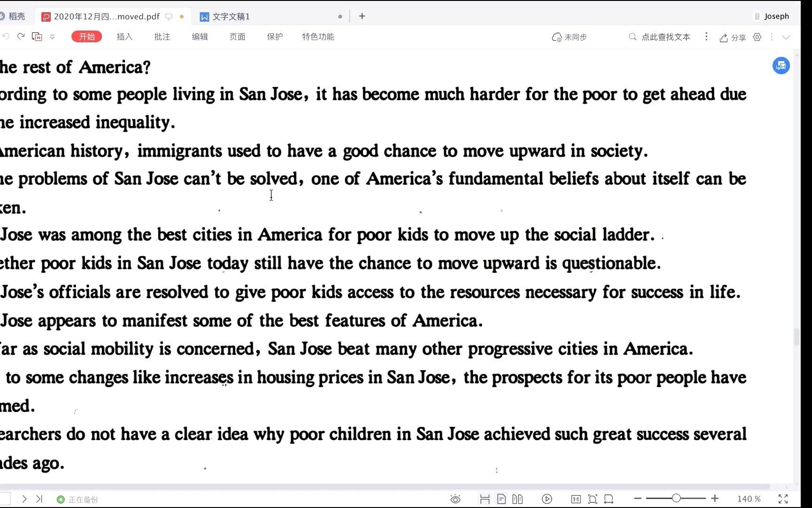This screenshot has height=508, width=812.
Task: Jump to the last page arrow
Action: [x=39, y=499]
